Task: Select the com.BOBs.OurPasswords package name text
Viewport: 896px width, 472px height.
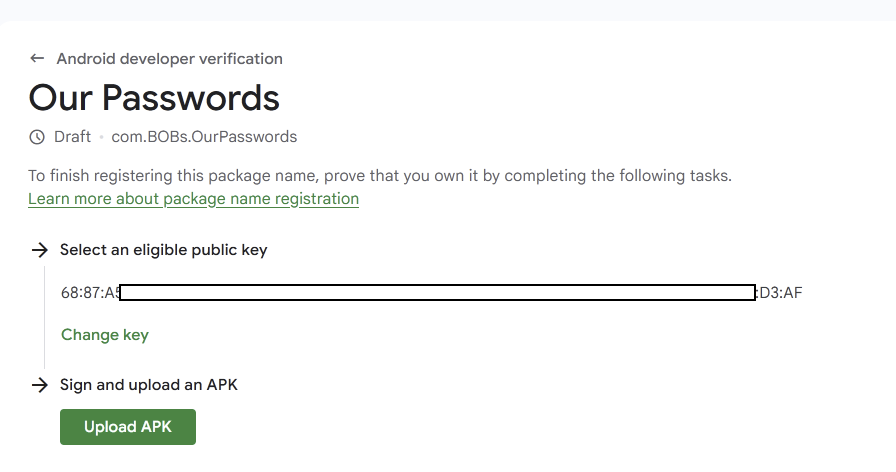Action: (204, 137)
